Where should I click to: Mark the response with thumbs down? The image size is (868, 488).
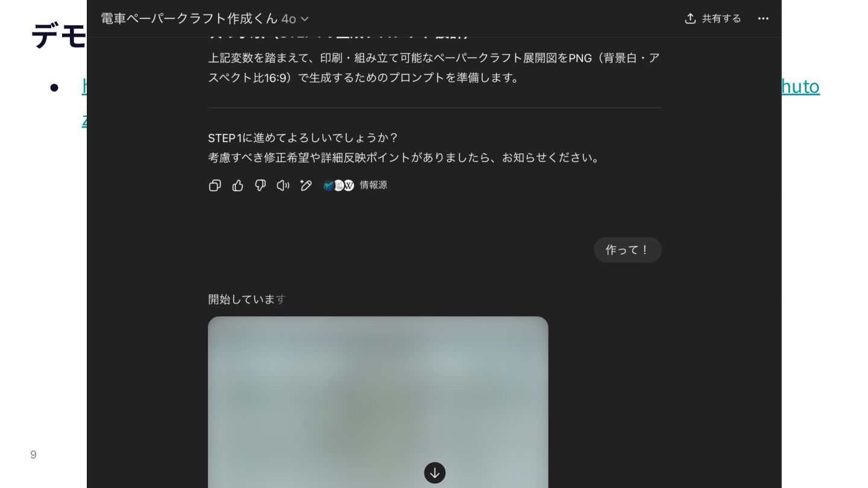coord(260,186)
